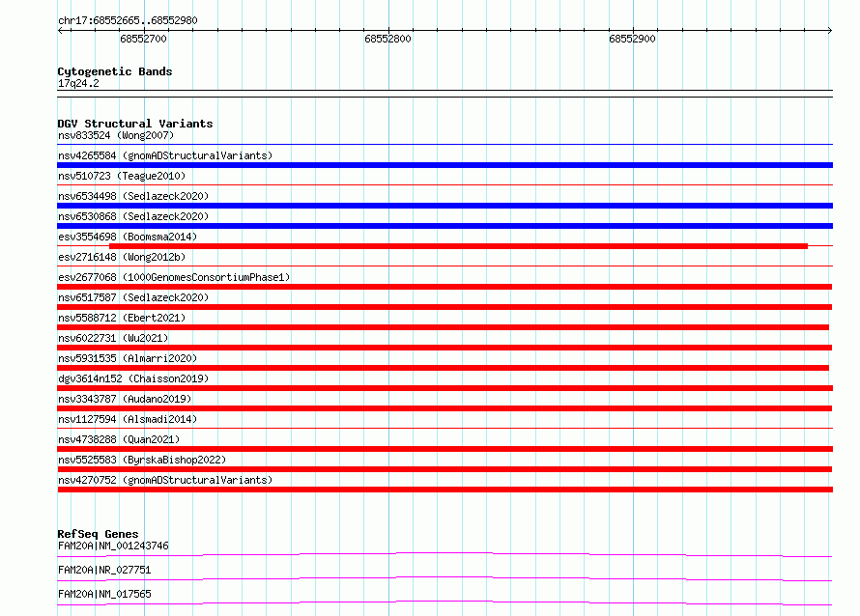Click the red bar under nsv5931535
860x616 pixels.
click(444, 368)
